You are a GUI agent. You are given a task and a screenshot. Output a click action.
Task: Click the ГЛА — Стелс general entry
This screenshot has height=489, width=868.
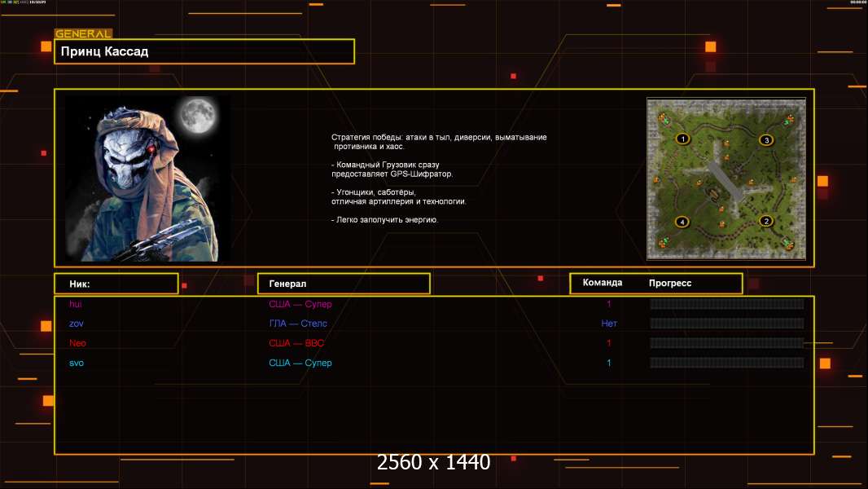[x=298, y=324]
